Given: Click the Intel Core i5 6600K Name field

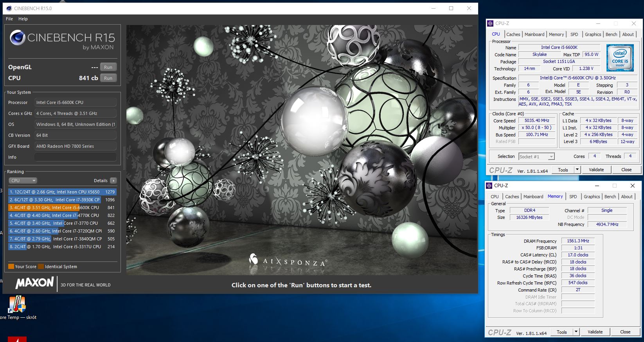Looking at the screenshot, I should pos(559,48).
